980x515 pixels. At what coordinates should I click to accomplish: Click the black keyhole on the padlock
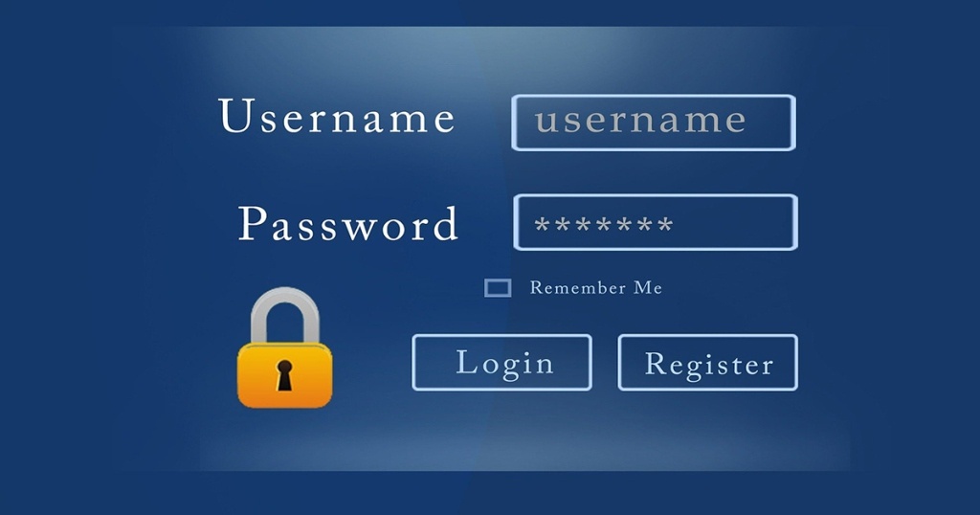tap(284, 375)
